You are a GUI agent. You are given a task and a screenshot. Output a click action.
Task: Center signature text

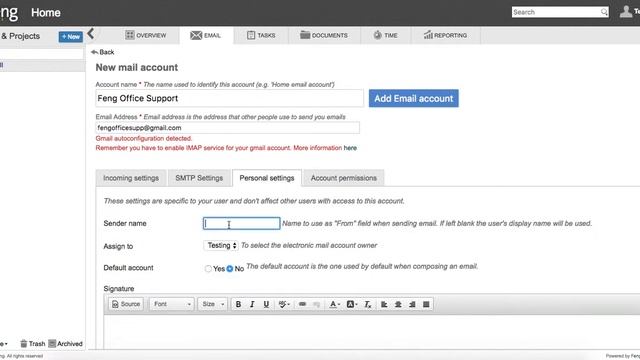[x=398, y=304]
